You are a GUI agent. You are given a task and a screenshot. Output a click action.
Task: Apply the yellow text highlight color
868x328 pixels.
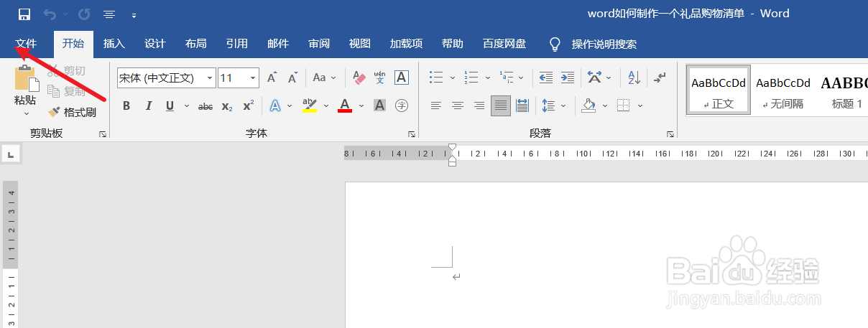pos(310,106)
